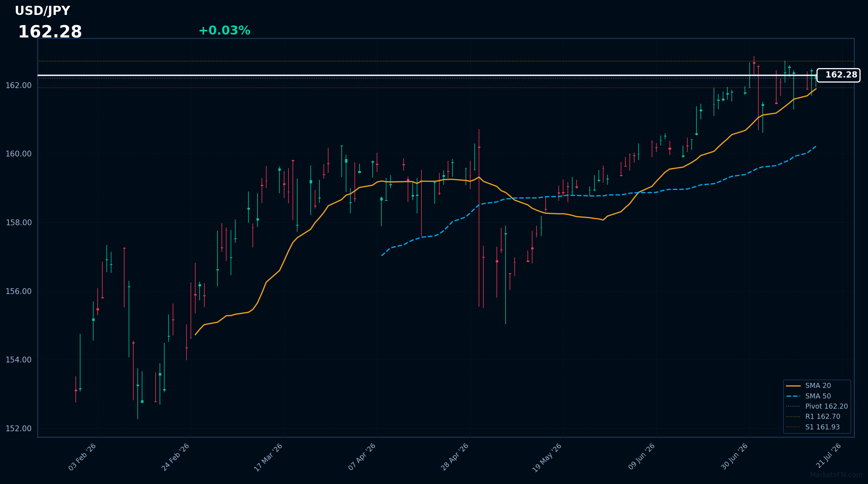868x484 pixels.
Task: Click the 19 May '26 date label
Action: tap(547, 458)
